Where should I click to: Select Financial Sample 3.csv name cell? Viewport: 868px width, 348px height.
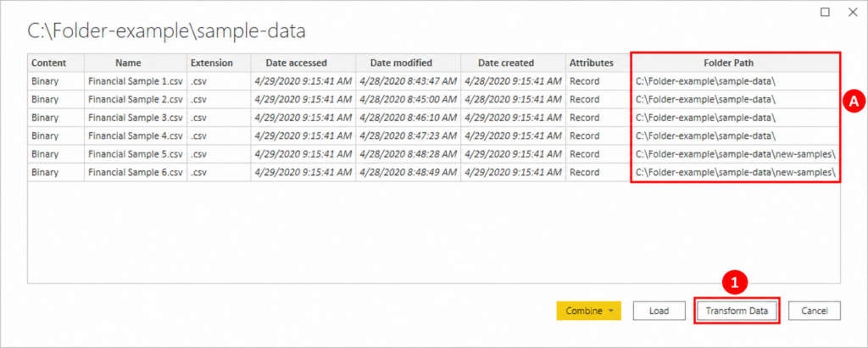(x=136, y=118)
